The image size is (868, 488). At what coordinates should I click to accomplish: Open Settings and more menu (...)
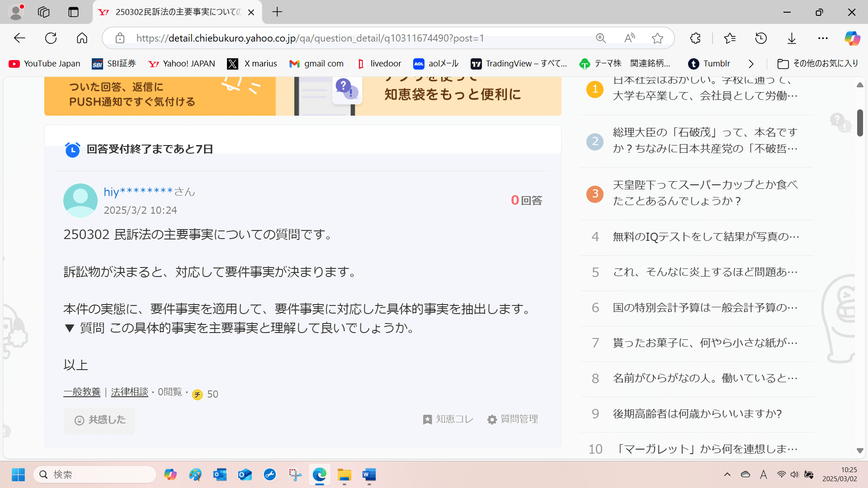(823, 38)
